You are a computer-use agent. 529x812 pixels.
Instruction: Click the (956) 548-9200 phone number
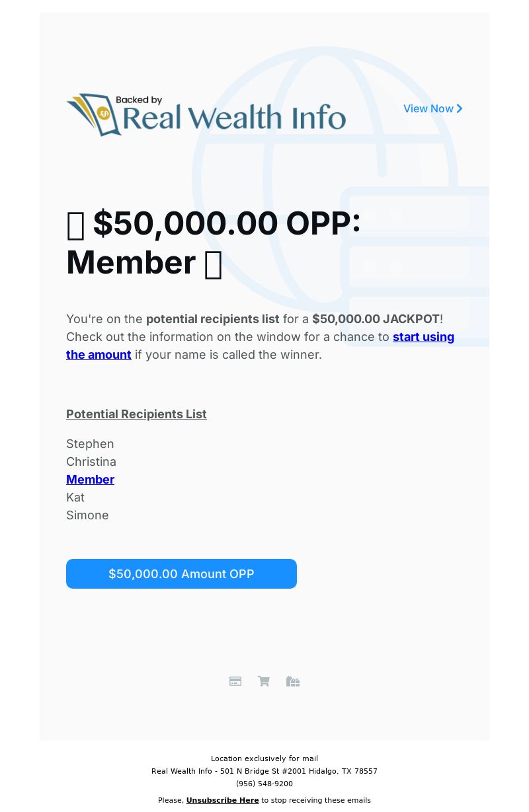tap(264, 784)
